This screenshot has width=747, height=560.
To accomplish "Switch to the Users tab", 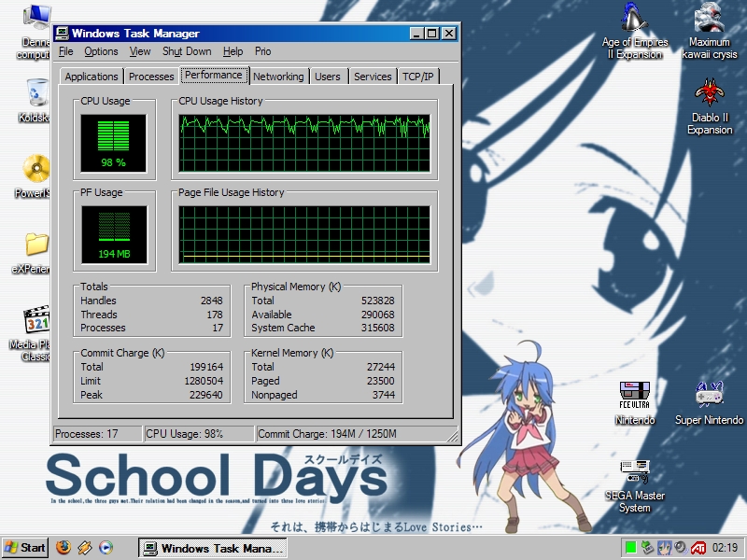I will coord(328,77).
